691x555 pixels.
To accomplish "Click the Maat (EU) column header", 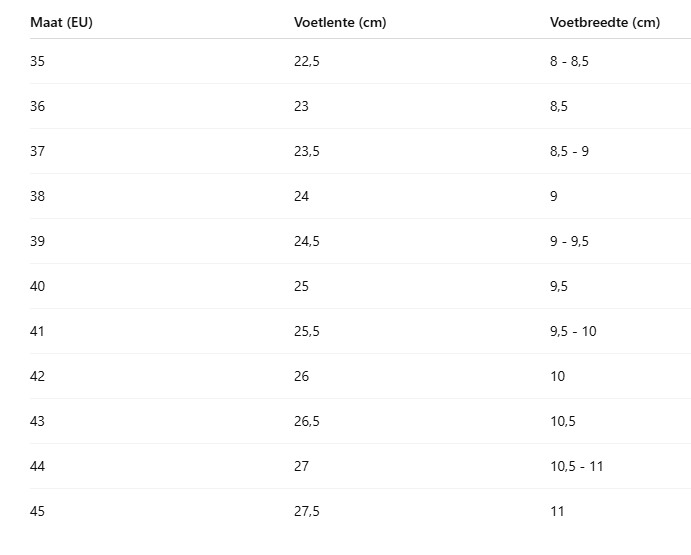I will click(x=61, y=22).
